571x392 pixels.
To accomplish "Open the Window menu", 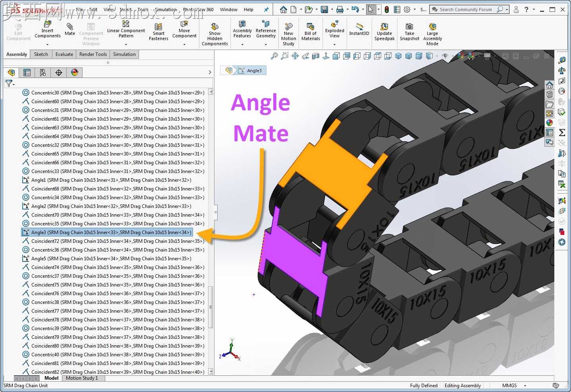I will (229, 10).
